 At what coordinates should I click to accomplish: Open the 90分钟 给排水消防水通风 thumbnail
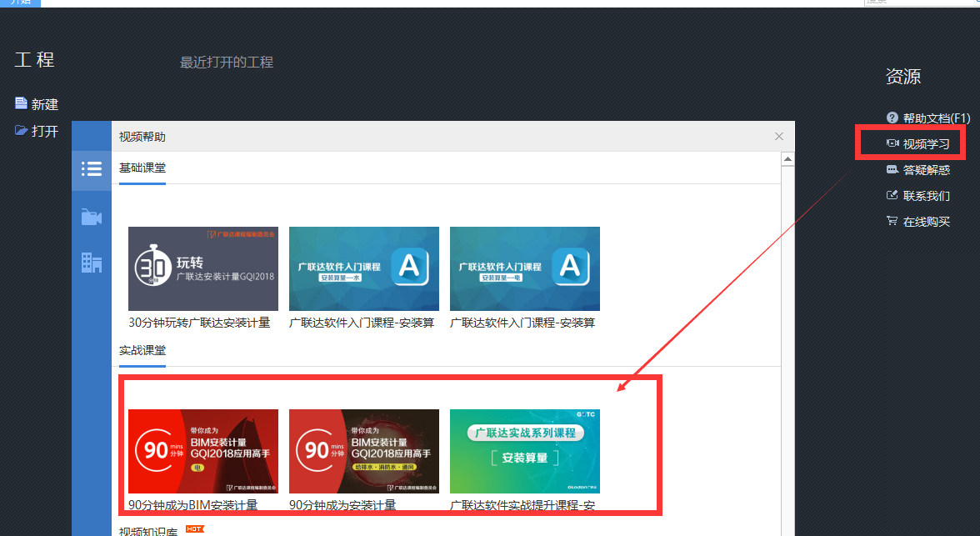[363, 452]
